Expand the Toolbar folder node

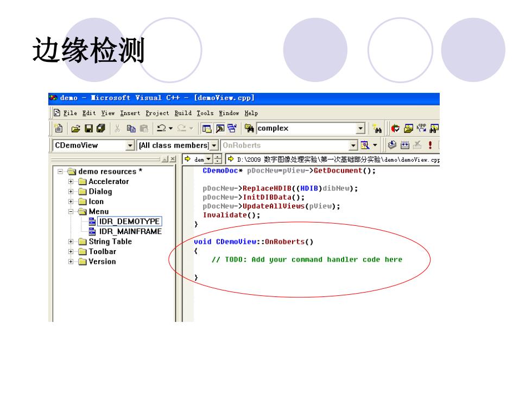(71, 251)
